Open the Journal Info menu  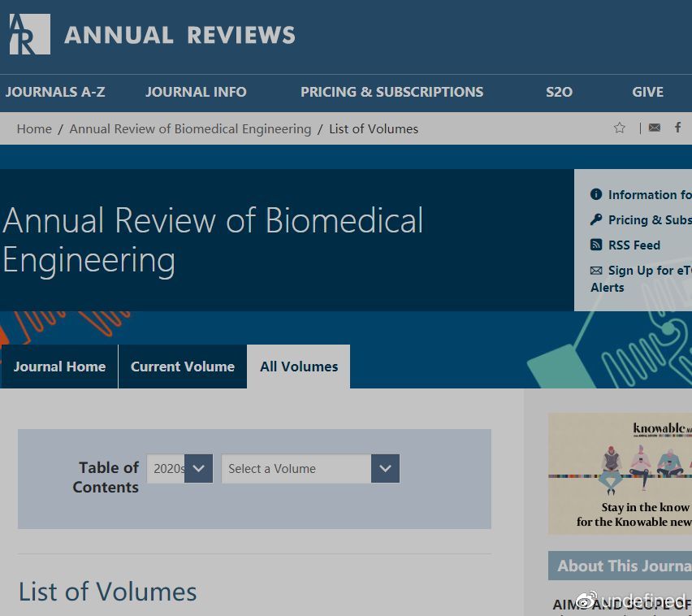196,92
